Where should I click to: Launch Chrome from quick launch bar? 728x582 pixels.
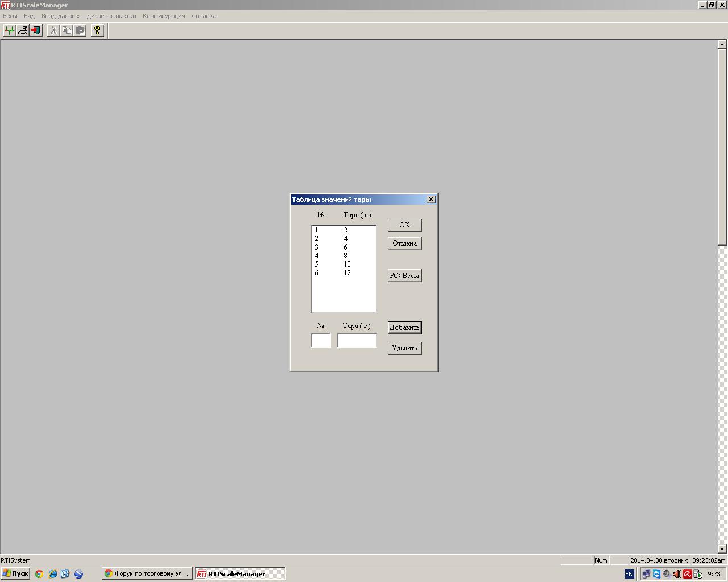(39, 574)
